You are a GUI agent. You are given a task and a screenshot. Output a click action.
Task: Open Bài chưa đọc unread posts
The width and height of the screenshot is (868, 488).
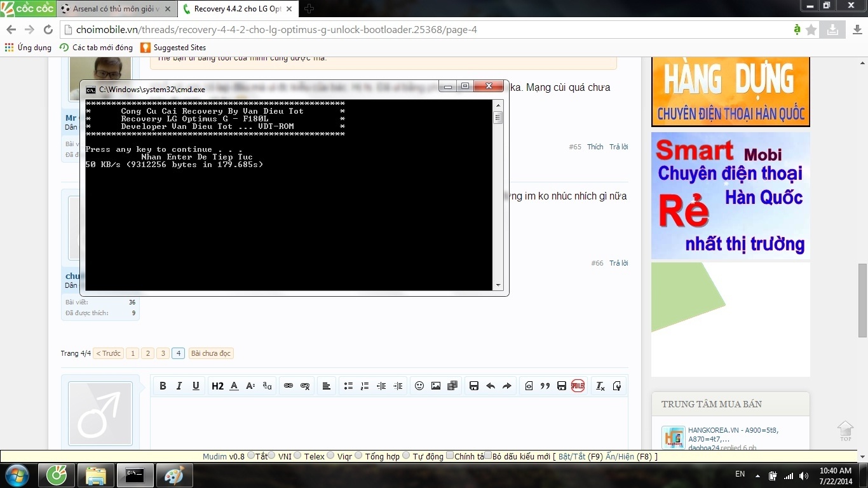211,353
